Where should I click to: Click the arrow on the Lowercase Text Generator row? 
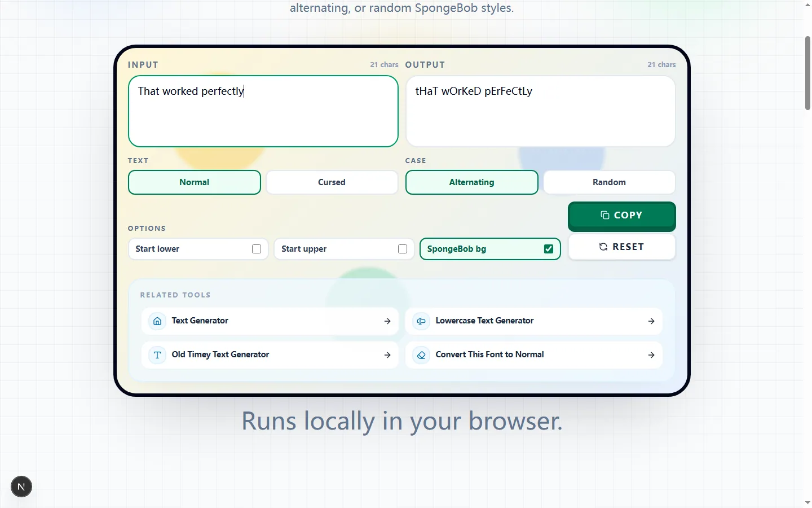[651, 321]
